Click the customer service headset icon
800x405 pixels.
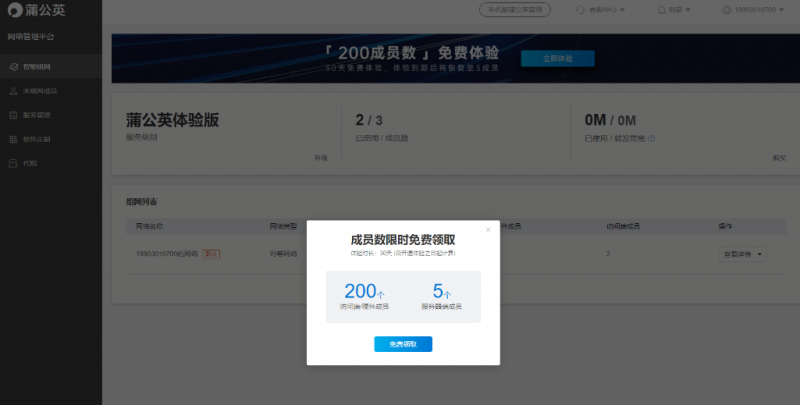coord(581,10)
